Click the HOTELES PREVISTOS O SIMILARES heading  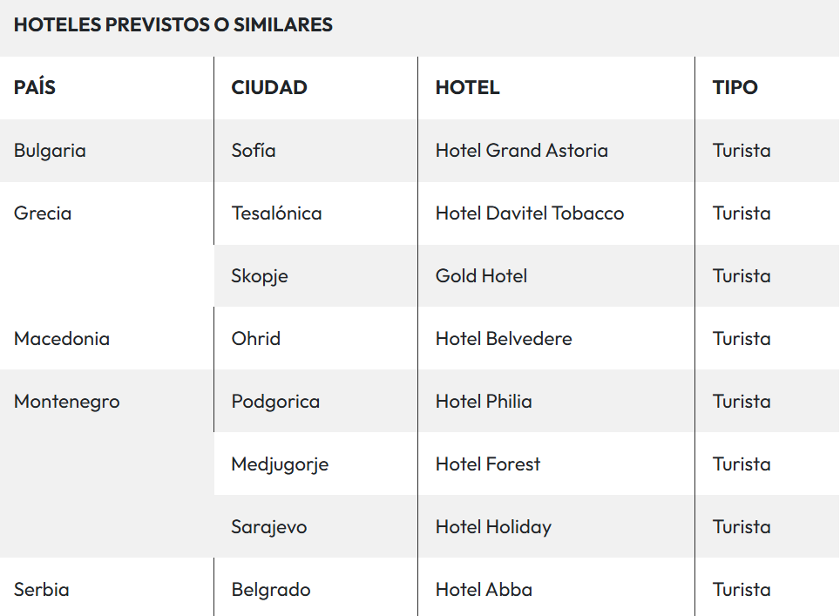(173, 25)
